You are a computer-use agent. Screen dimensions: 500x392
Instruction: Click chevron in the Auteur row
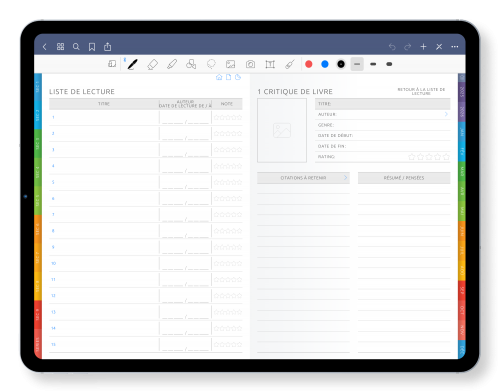coord(446,114)
